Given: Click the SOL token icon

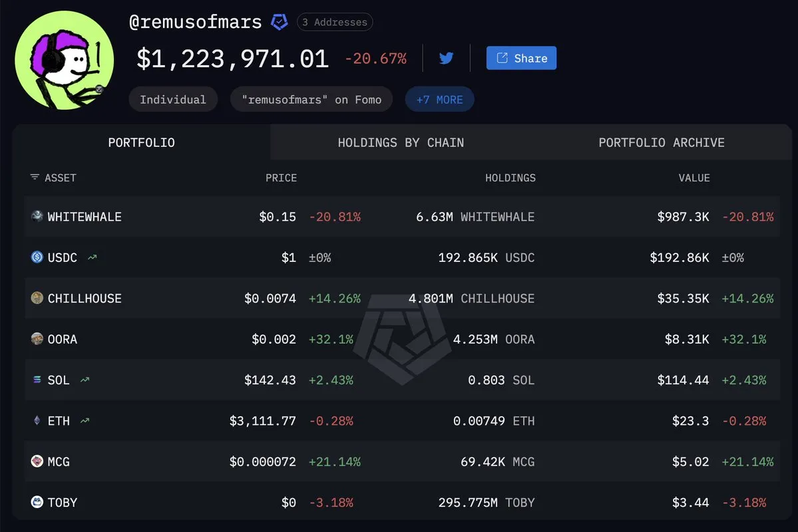Looking at the screenshot, I should point(37,380).
